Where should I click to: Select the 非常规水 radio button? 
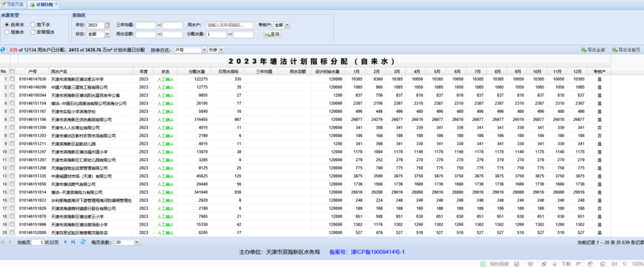coord(32,32)
